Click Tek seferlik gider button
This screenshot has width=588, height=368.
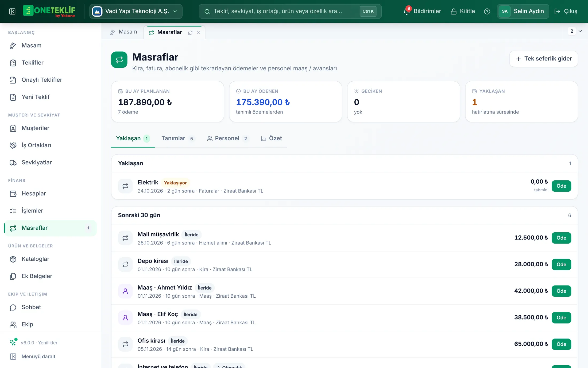(x=544, y=59)
